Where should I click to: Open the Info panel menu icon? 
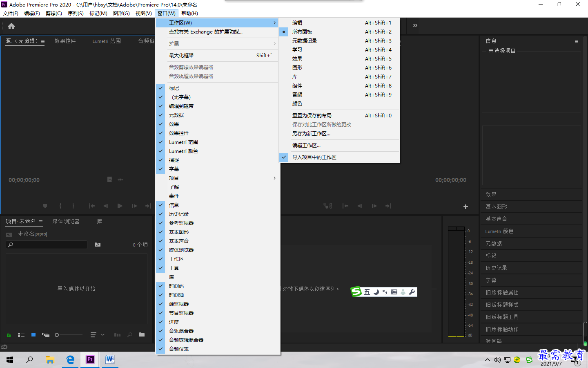tap(577, 41)
